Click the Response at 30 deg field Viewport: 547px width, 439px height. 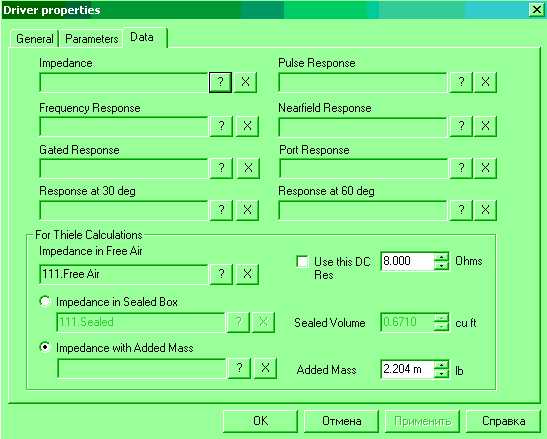coord(124,210)
